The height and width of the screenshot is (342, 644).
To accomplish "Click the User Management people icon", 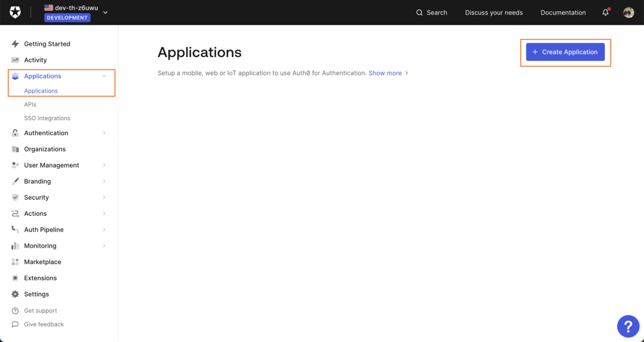I will (15, 165).
